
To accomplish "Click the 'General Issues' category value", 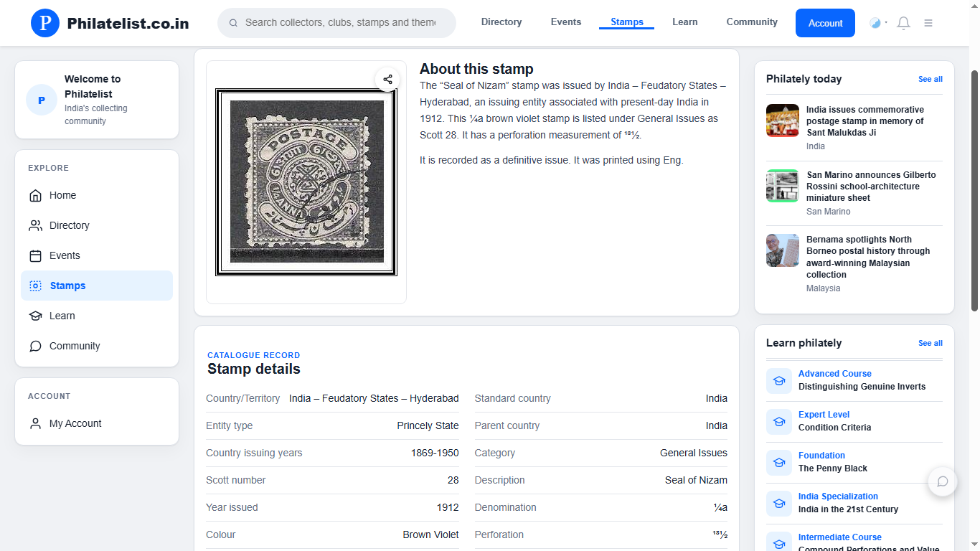I will pos(694,453).
